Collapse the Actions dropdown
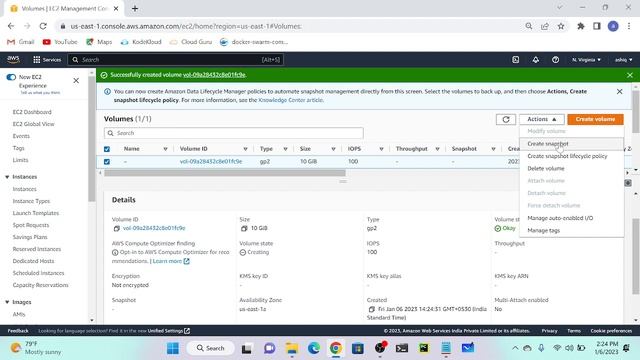Image resolution: width=640 pixels, height=360 pixels. pos(542,119)
